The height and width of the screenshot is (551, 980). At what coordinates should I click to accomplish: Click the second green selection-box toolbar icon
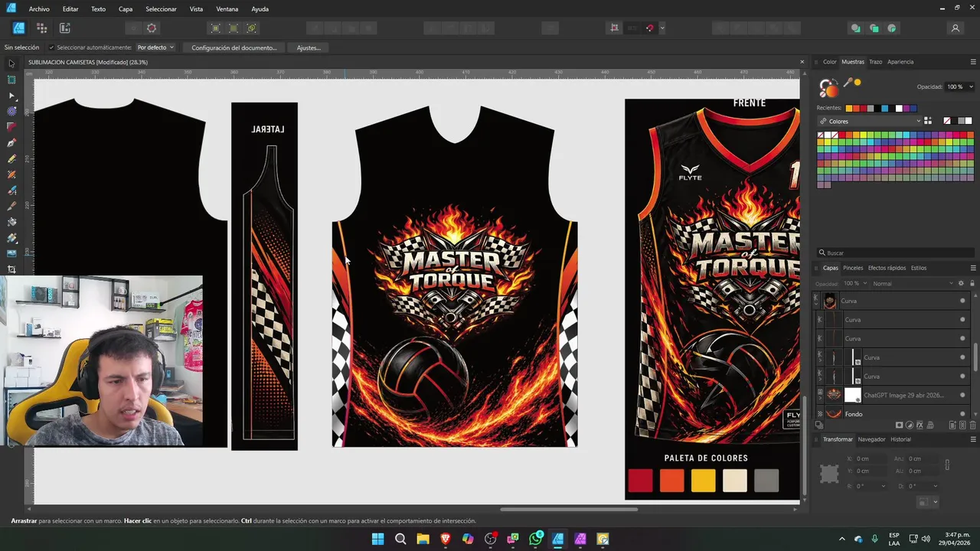click(x=234, y=28)
